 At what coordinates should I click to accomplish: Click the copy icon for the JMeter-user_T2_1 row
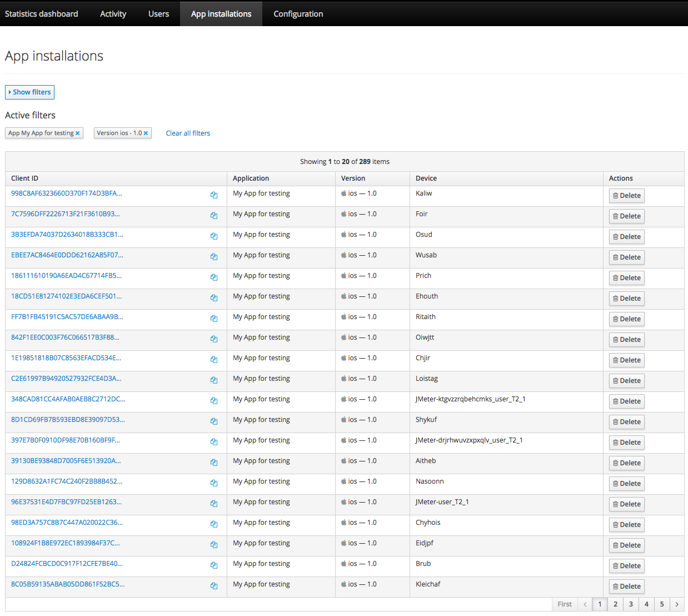(214, 503)
